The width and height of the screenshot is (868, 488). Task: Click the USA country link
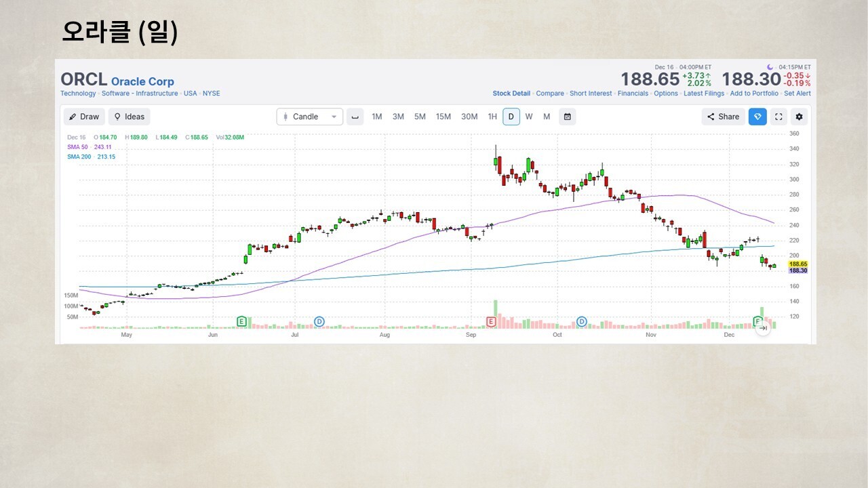190,94
